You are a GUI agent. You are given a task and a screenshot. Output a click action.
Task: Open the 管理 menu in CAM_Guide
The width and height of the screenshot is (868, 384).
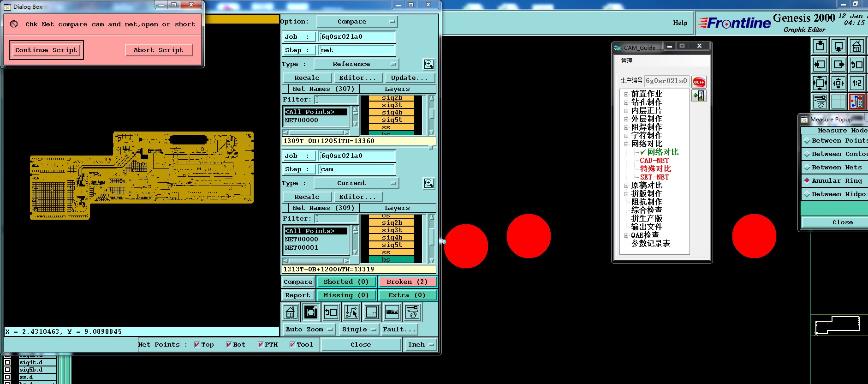(627, 61)
